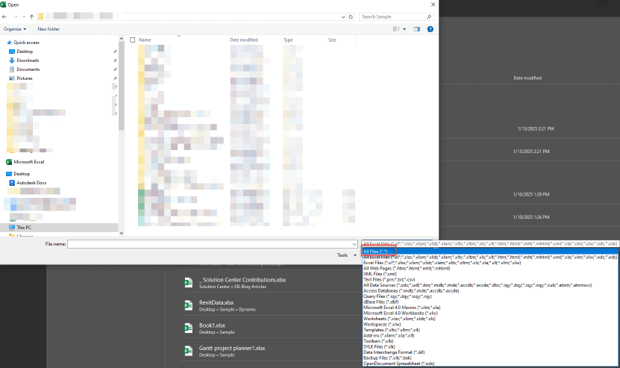Open the Downloads folder
This screenshot has height=368, width=620.
[28, 60]
